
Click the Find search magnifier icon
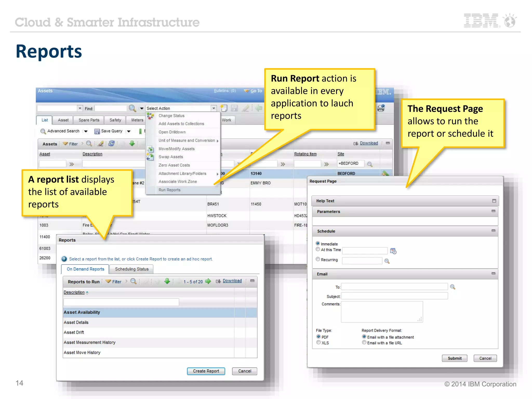[x=132, y=108]
